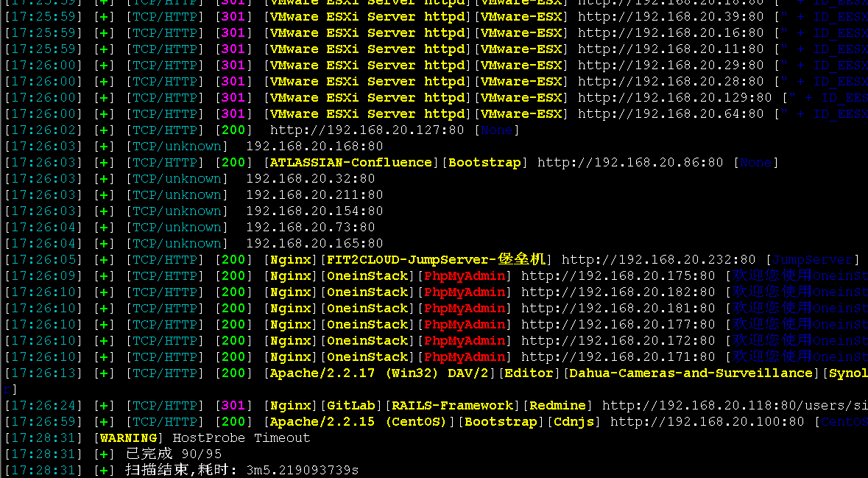Select the 已完成 90/95 progress text
The height and width of the screenshot is (478, 868).
coord(174,454)
